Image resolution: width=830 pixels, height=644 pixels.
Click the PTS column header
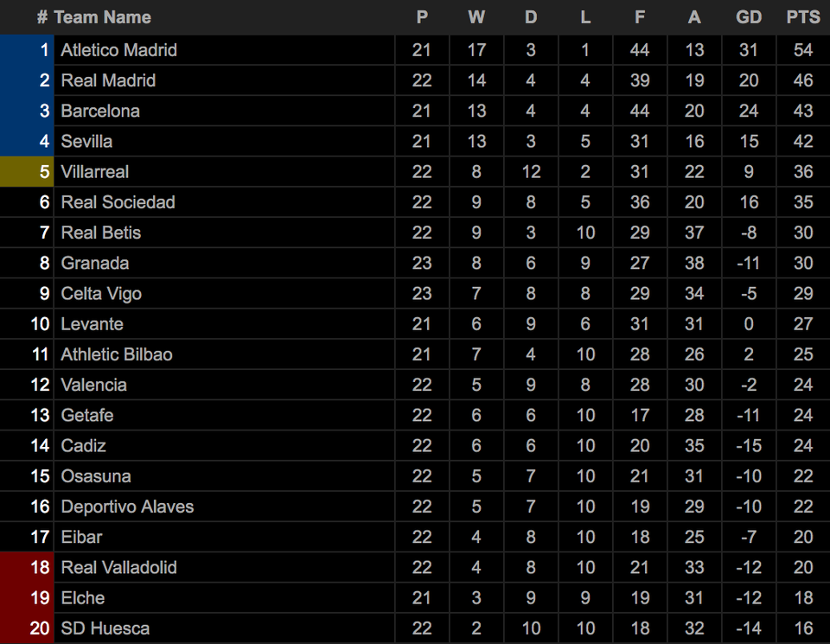pos(803,17)
